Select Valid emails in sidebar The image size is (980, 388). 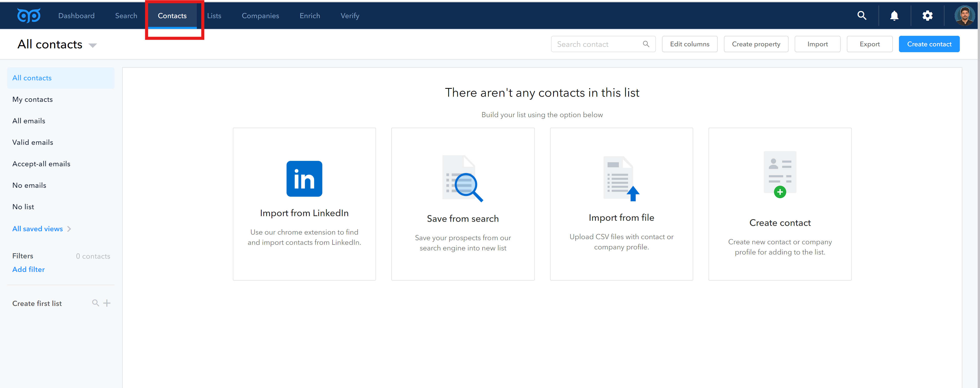pos(33,142)
